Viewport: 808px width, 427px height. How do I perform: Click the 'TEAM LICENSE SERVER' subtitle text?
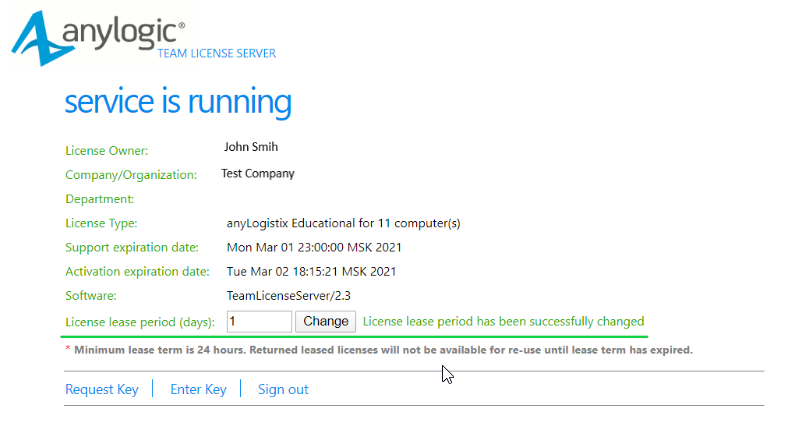(x=216, y=54)
